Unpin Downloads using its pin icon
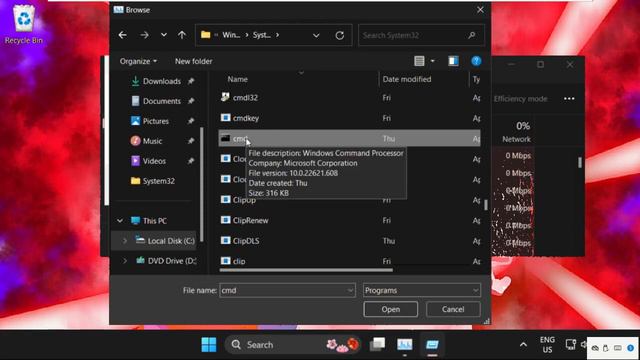 191,81
